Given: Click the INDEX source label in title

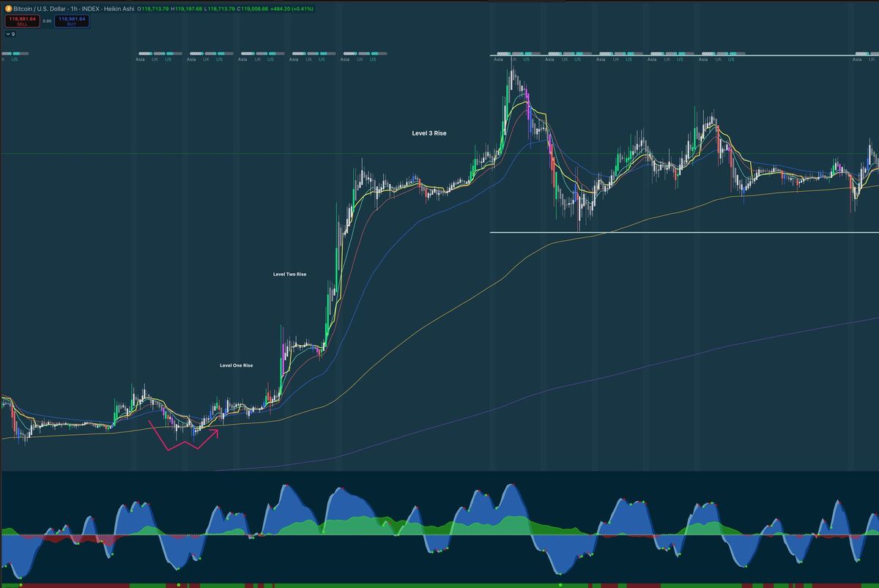Looking at the screenshot, I should click(x=89, y=8).
